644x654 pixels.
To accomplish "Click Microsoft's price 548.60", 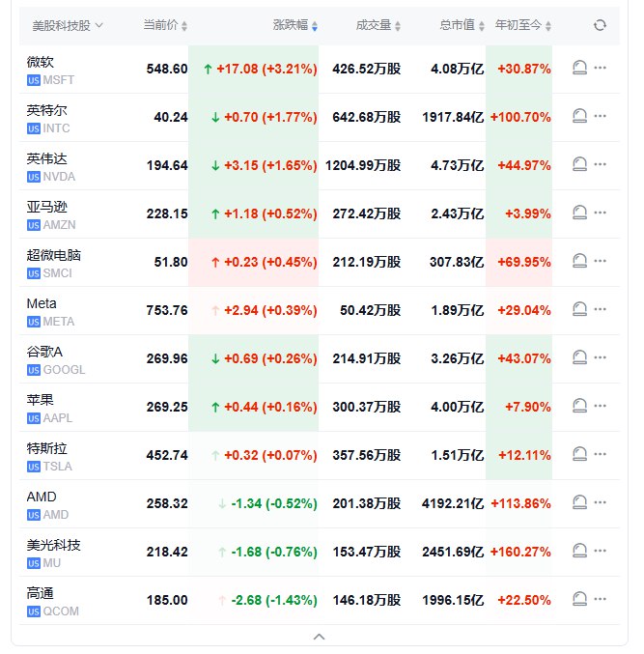I will pos(167,69).
